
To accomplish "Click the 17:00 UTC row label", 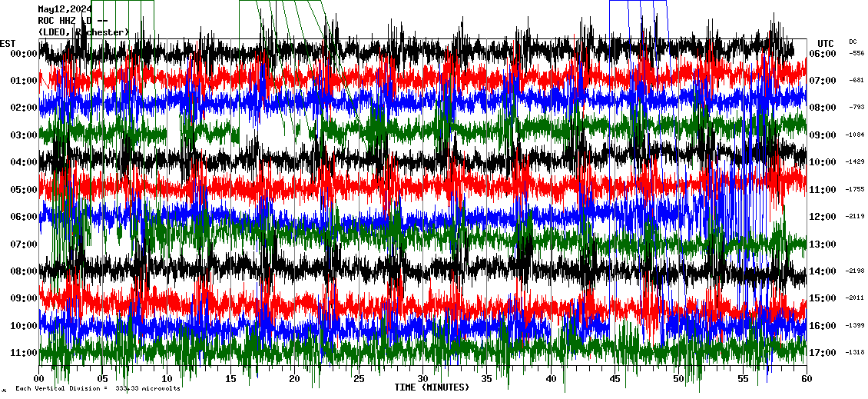I will [x=821, y=353].
